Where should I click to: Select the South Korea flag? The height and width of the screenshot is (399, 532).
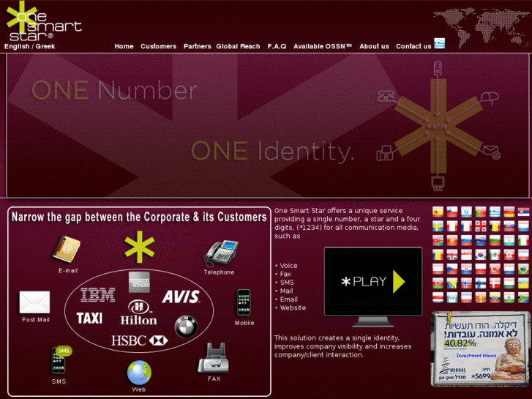(x=481, y=255)
